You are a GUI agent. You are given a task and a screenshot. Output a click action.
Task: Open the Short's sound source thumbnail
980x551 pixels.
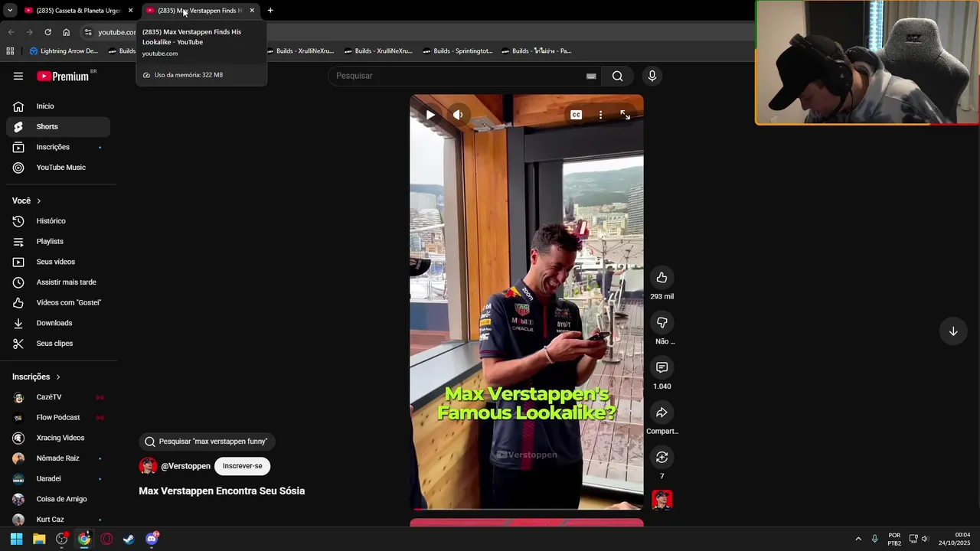662,500
